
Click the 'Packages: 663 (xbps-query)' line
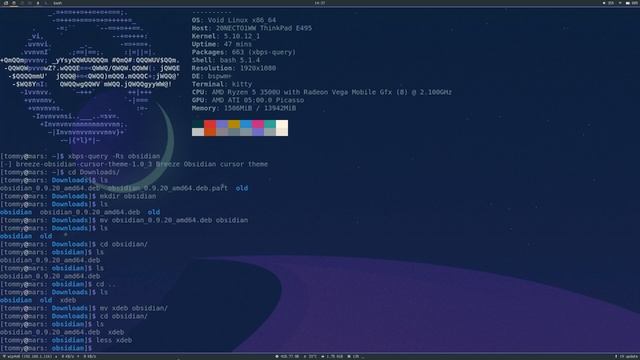(244, 52)
